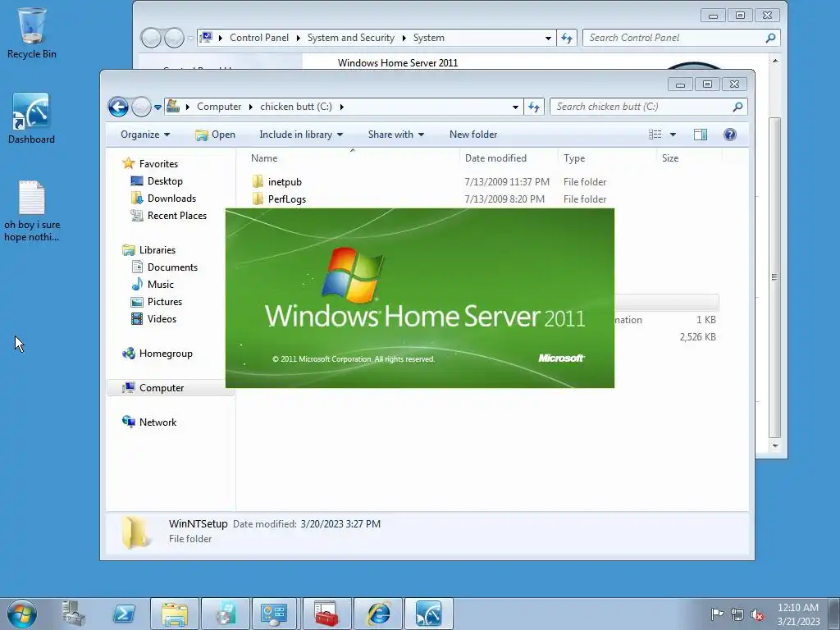The width and height of the screenshot is (840, 630).
Task: Sort by Size column header
Action: pos(689,158)
